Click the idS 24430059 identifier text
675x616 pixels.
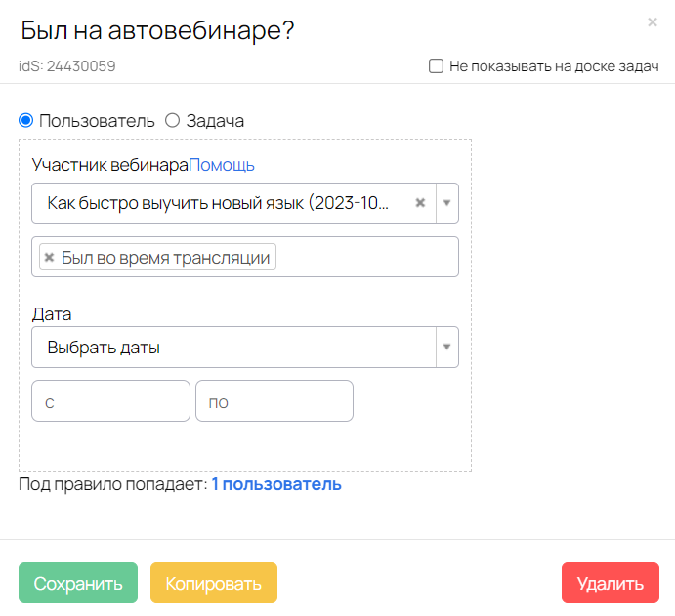(68, 66)
